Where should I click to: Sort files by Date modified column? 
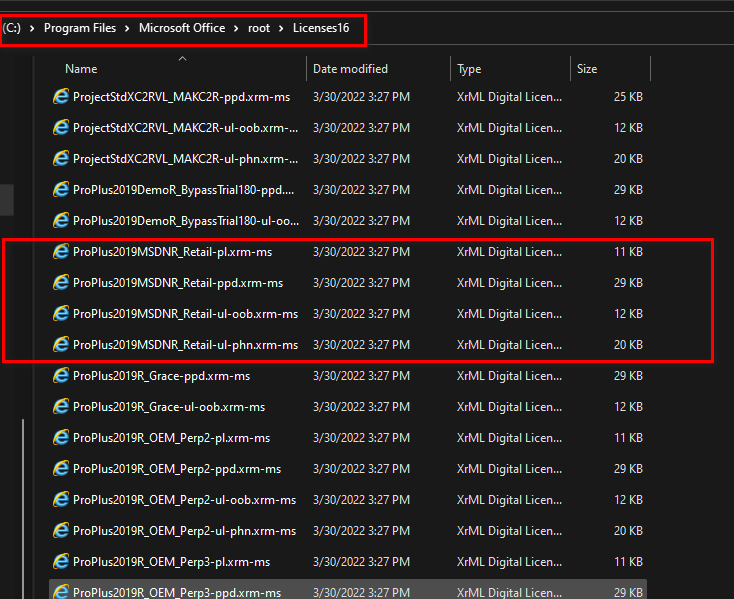pos(350,69)
